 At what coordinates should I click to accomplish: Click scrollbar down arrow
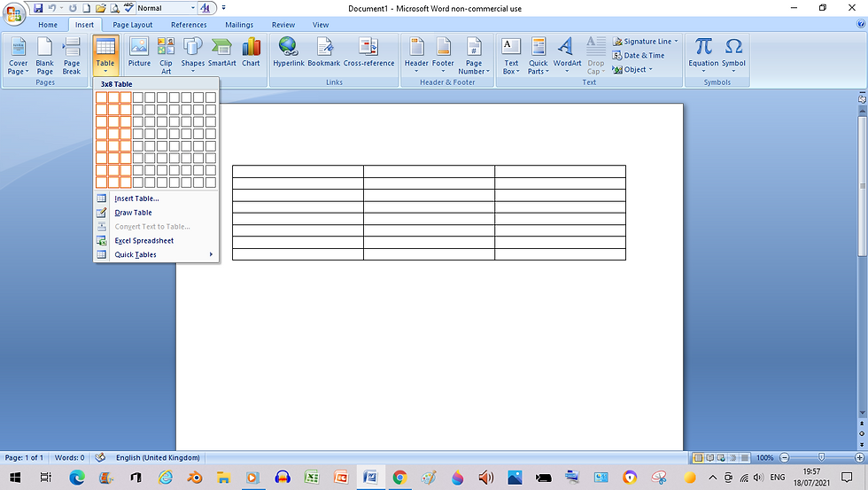click(862, 413)
